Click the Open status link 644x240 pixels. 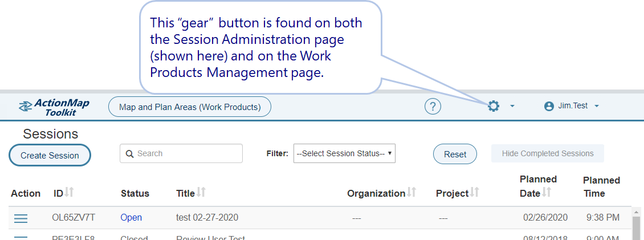131,218
